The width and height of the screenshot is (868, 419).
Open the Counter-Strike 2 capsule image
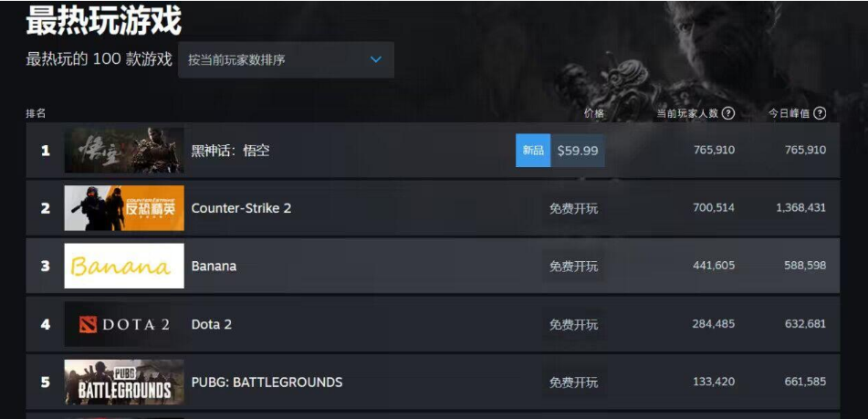124,208
